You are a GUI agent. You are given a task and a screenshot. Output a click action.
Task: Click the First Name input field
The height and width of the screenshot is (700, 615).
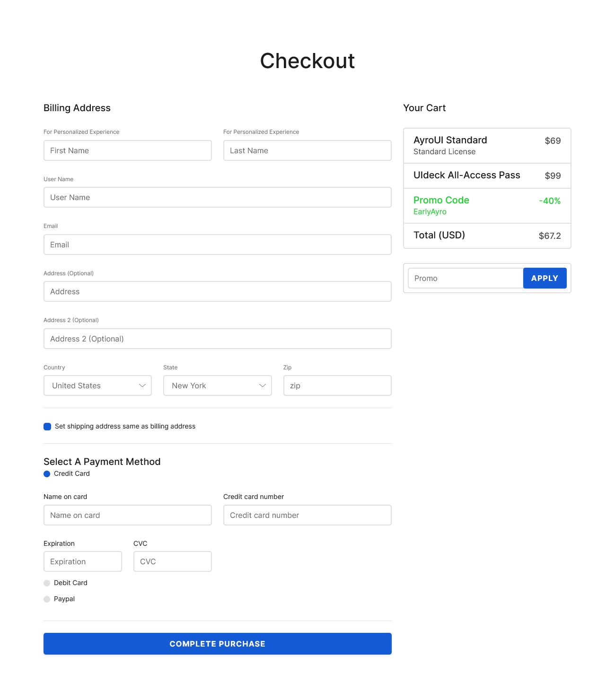(x=127, y=150)
